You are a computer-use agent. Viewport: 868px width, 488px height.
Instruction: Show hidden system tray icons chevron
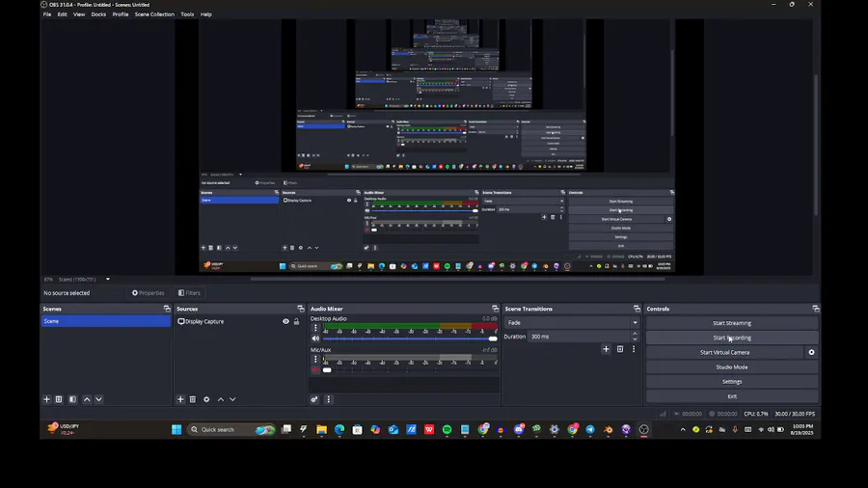pyautogui.click(x=683, y=429)
